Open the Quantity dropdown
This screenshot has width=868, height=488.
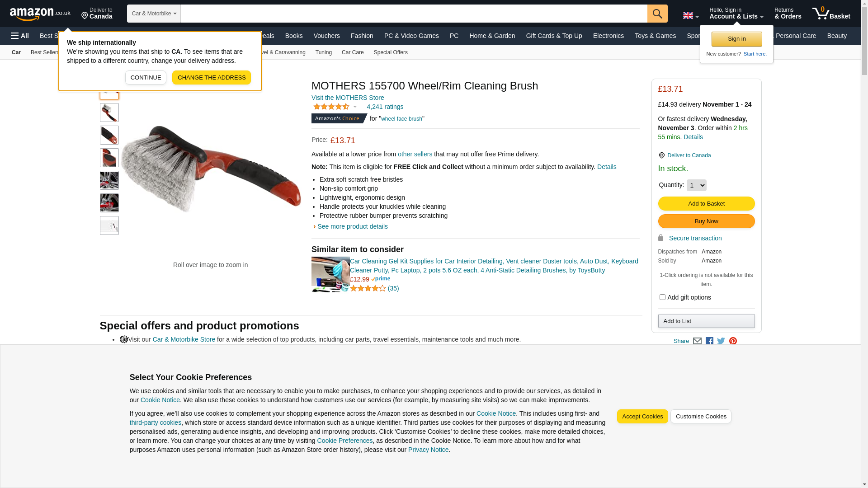[x=696, y=185]
